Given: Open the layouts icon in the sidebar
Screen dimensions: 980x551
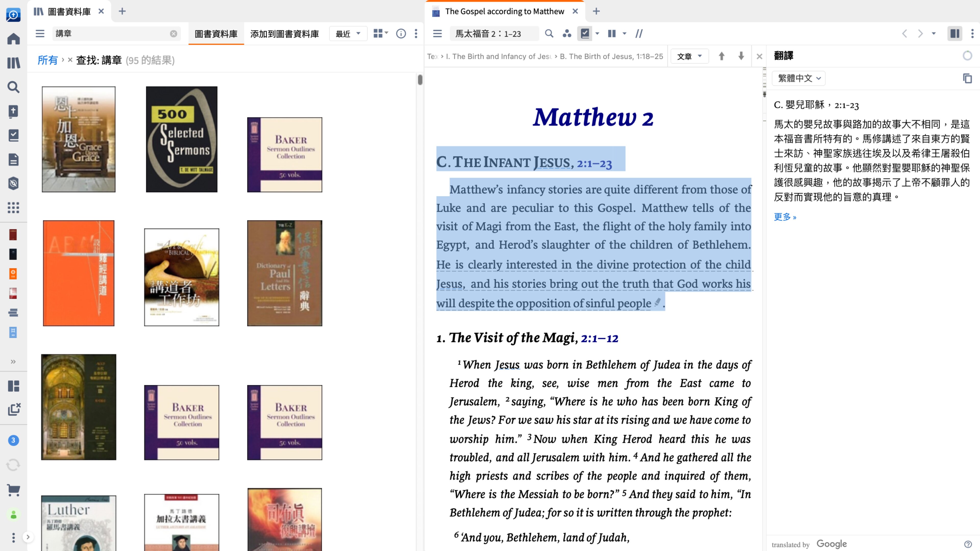Looking at the screenshot, I should pyautogui.click(x=13, y=386).
